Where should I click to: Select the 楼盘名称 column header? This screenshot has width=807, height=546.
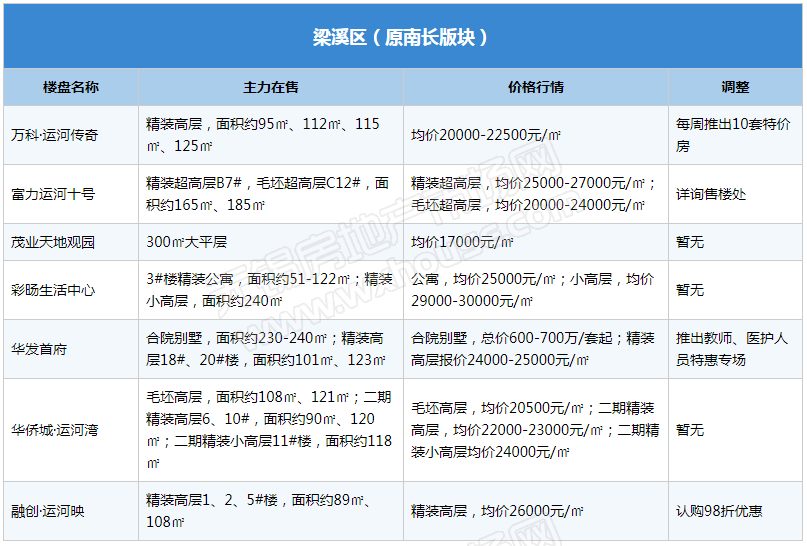click(x=71, y=87)
